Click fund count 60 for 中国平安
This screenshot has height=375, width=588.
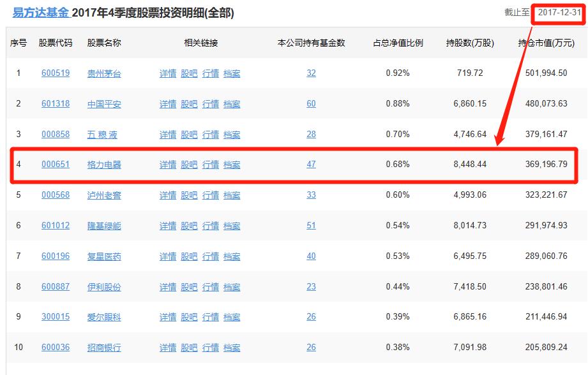311,104
